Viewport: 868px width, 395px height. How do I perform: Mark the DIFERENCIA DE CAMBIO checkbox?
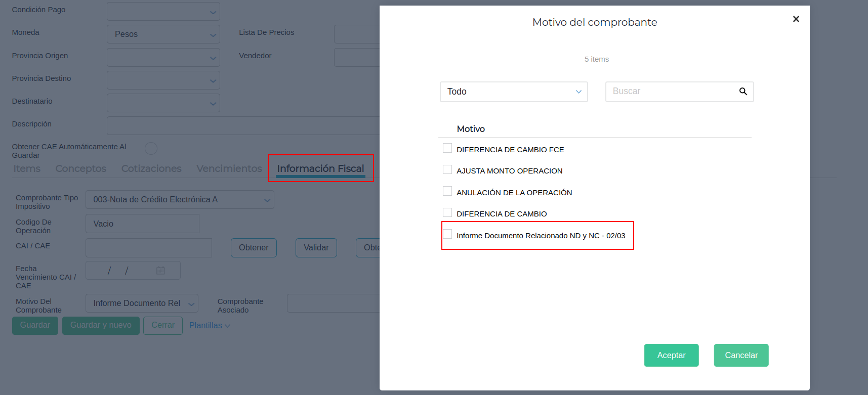447,213
